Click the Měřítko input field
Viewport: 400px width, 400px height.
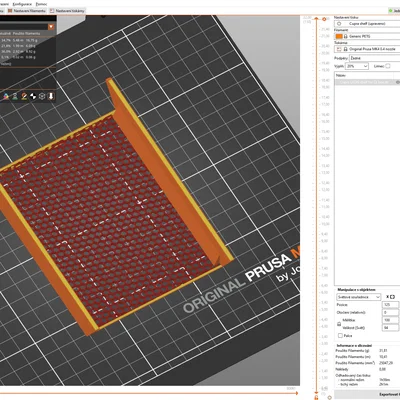pos(390,320)
